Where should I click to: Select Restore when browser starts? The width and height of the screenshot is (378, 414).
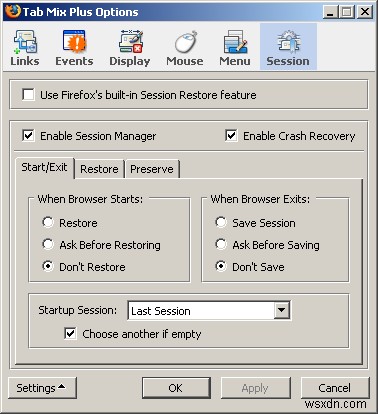pyautogui.click(x=48, y=222)
